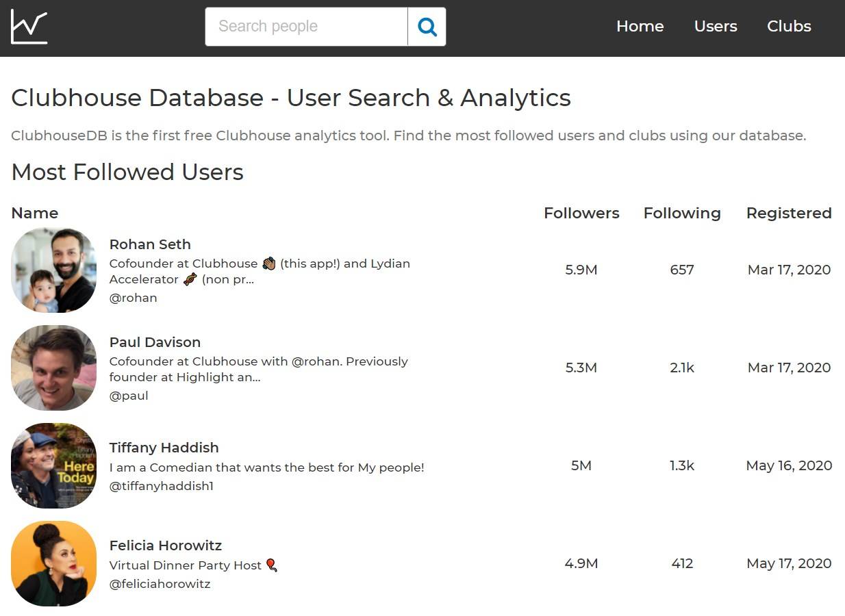Image resolution: width=845 pixels, height=616 pixels.
Task: Navigate to the Clubs page
Action: [x=789, y=26]
